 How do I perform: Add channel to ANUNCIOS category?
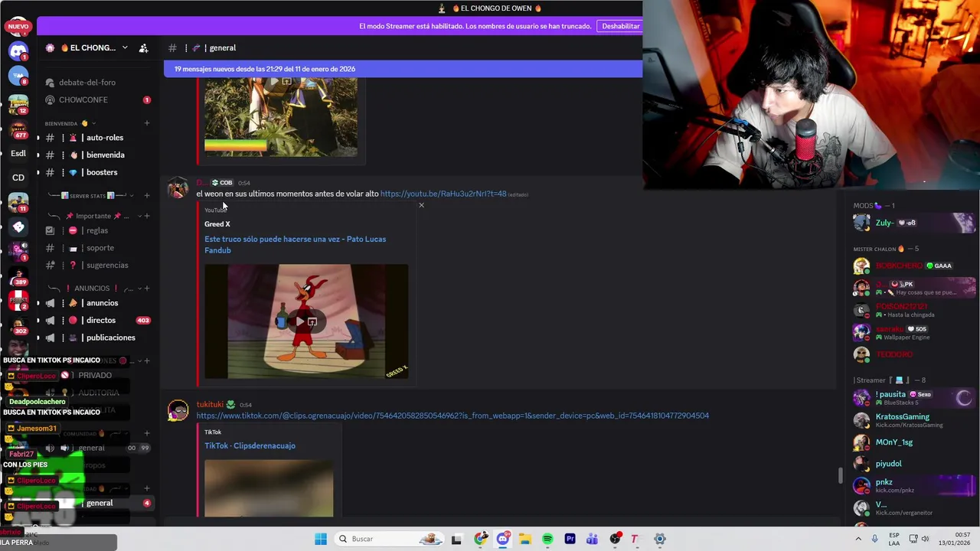coord(146,289)
